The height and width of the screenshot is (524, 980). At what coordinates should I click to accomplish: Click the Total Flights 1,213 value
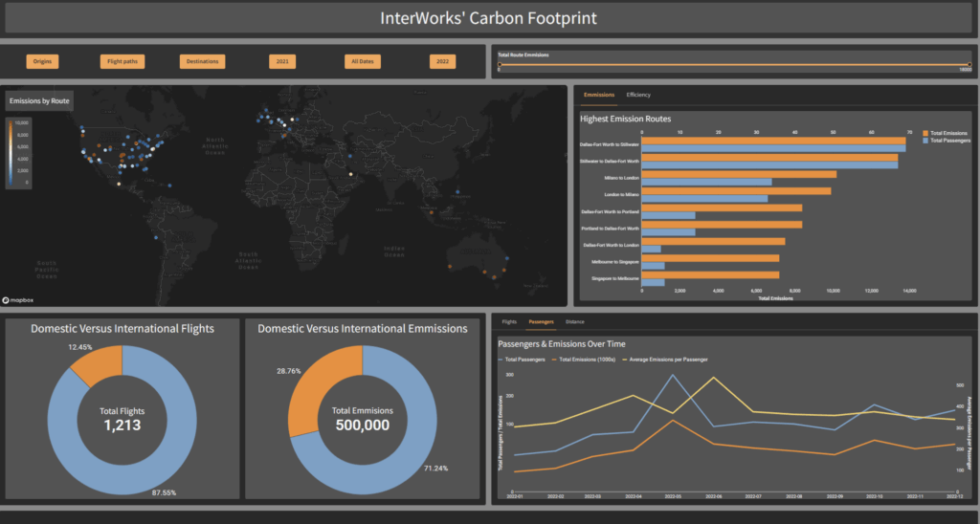[122, 426]
